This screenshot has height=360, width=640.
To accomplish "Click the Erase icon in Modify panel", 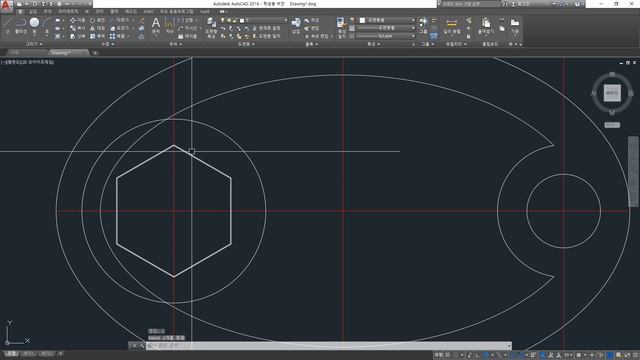I will tap(142, 20).
